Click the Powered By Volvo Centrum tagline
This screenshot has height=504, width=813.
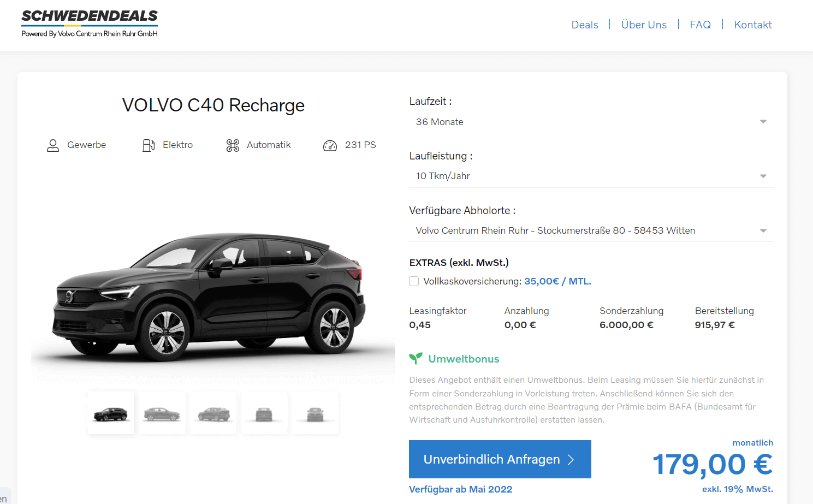click(x=90, y=34)
